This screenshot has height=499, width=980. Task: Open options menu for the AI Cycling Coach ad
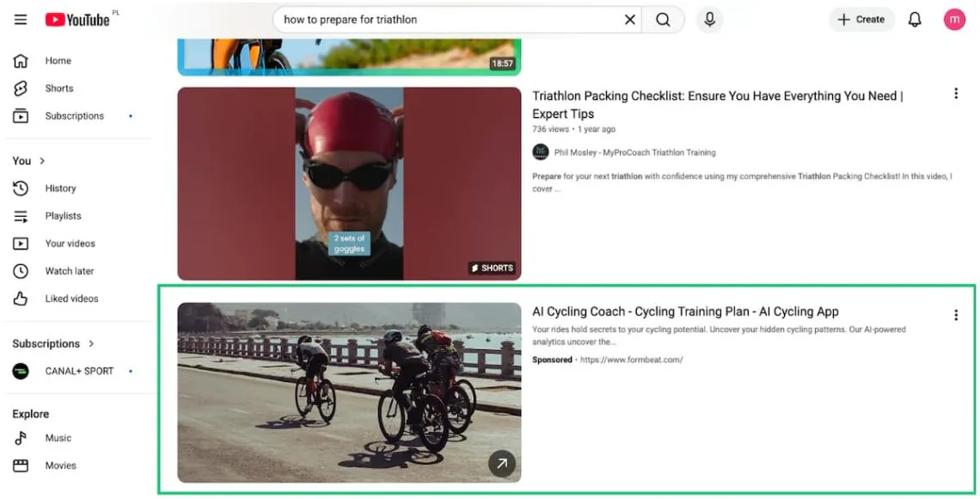(x=956, y=315)
